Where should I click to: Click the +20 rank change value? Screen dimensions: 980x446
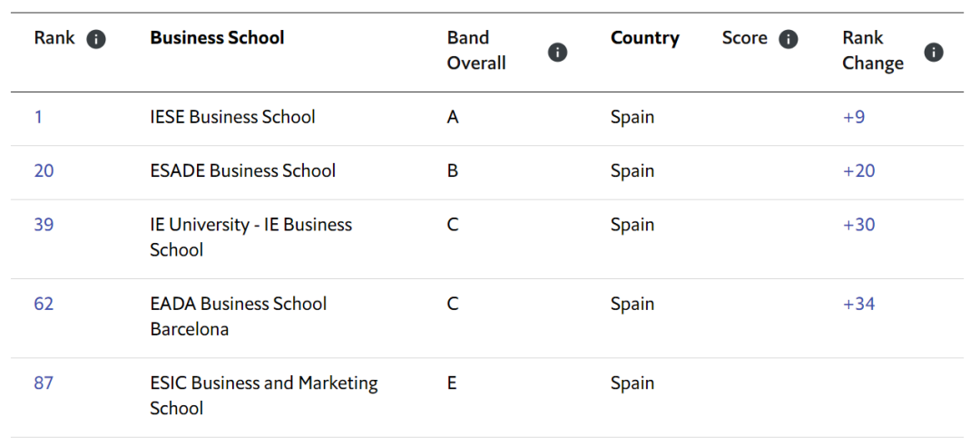[x=858, y=170]
